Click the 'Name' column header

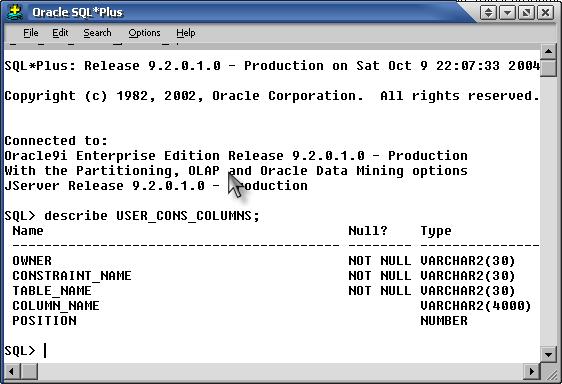pos(28,231)
